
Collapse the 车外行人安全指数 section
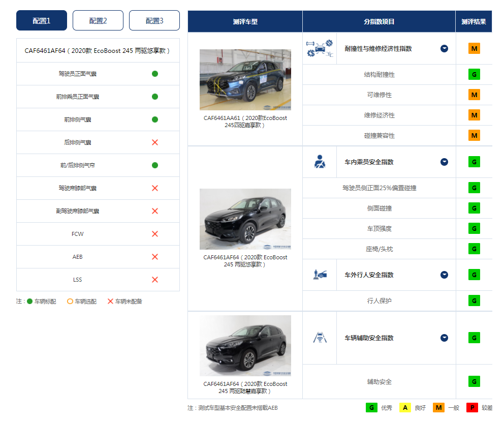click(x=444, y=275)
